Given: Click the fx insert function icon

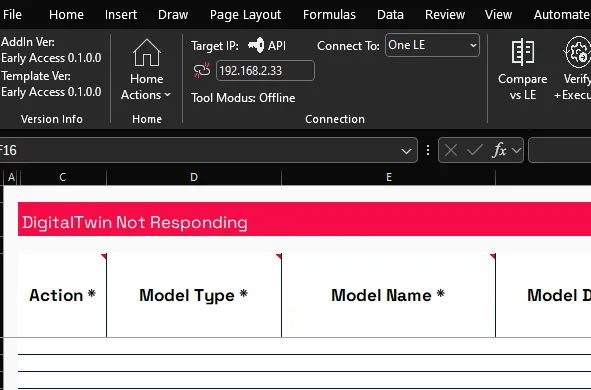Looking at the screenshot, I should pos(500,150).
